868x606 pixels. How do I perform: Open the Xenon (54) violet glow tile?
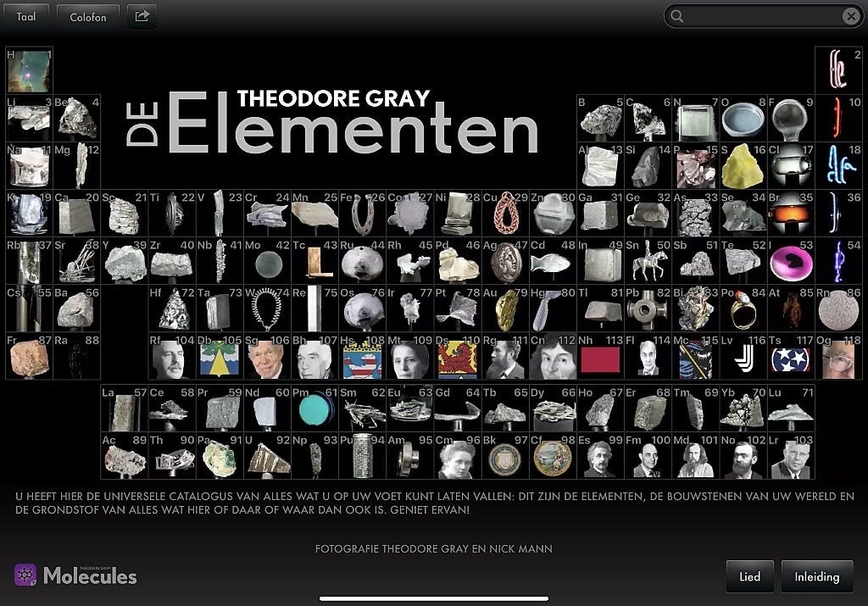[x=838, y=261]
